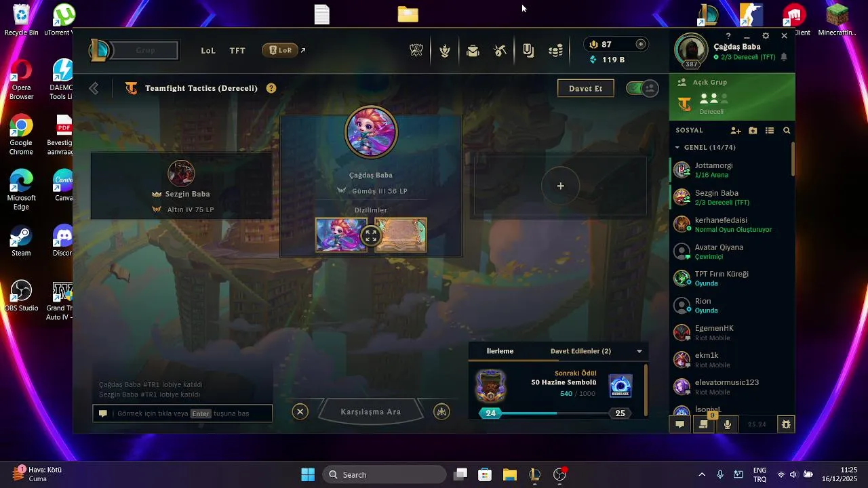Screen dimensions: 868x488
Task: Collapse the GENEL (14/74) friends group
Action: click(677, 147)
